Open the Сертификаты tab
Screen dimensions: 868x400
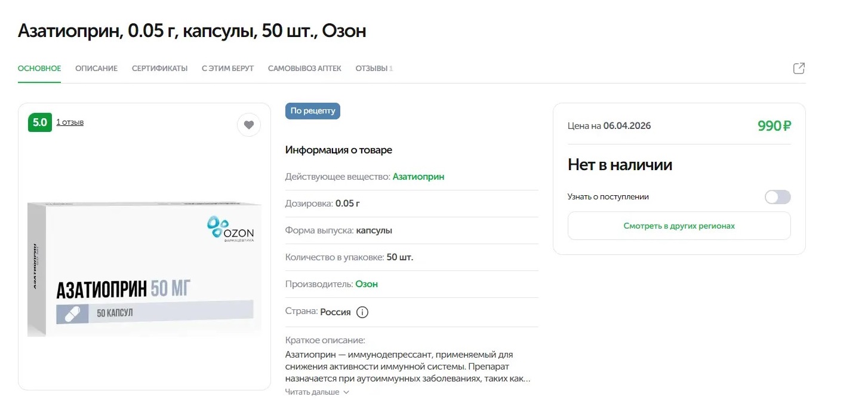(x=159, y=69)
